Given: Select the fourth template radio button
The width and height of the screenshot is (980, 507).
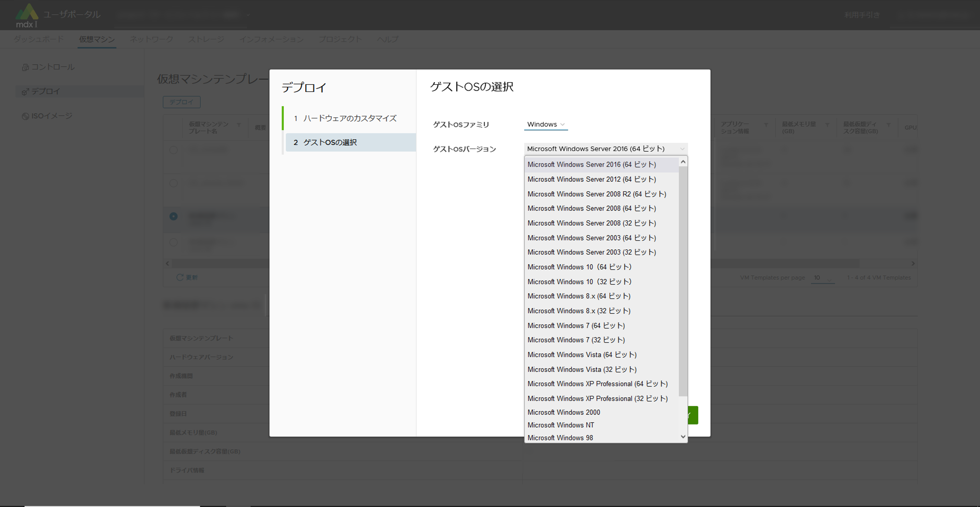Looking at the screenshot, I should pyautogui.click(x=174, y=242).
